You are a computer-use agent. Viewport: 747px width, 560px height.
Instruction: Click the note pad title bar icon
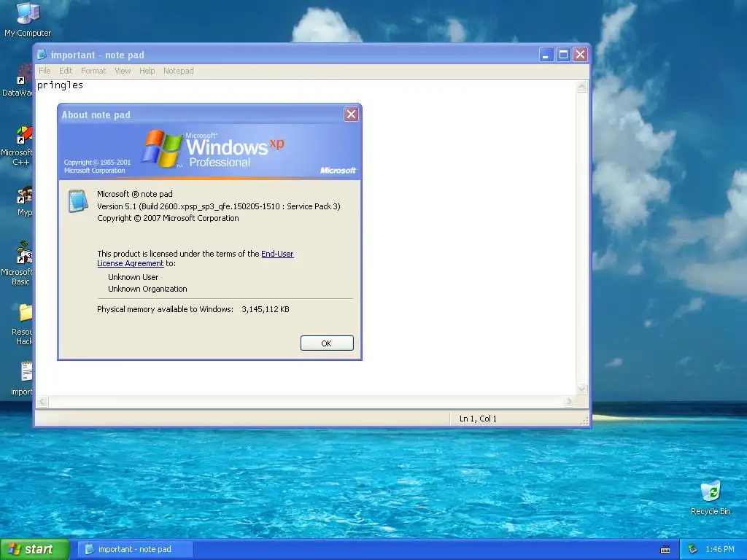[42, 55]
